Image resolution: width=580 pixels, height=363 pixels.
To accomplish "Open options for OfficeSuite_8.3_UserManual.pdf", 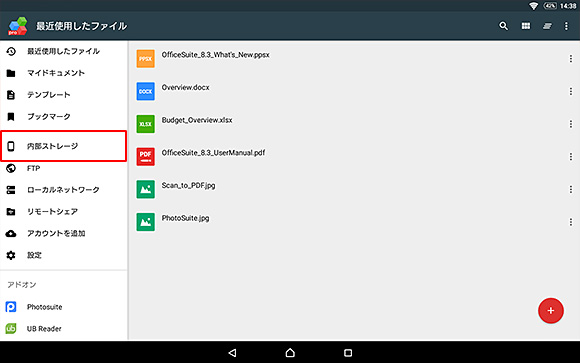I will (x=571, y=157).
